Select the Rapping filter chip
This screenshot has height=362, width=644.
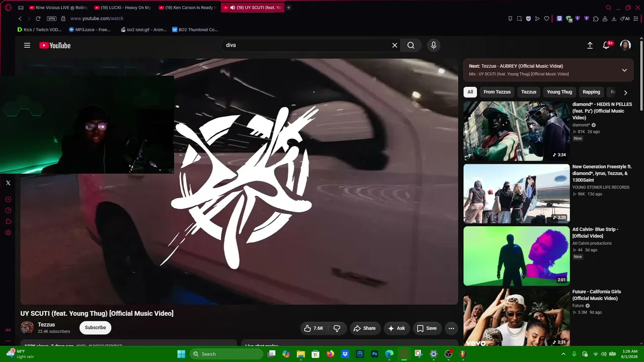pos(591,92)
